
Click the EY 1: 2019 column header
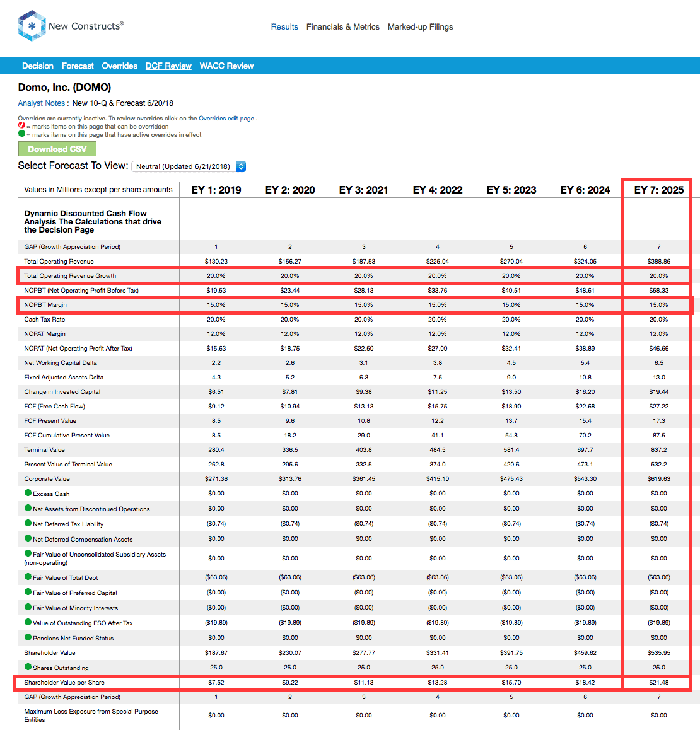click(216, 190)
